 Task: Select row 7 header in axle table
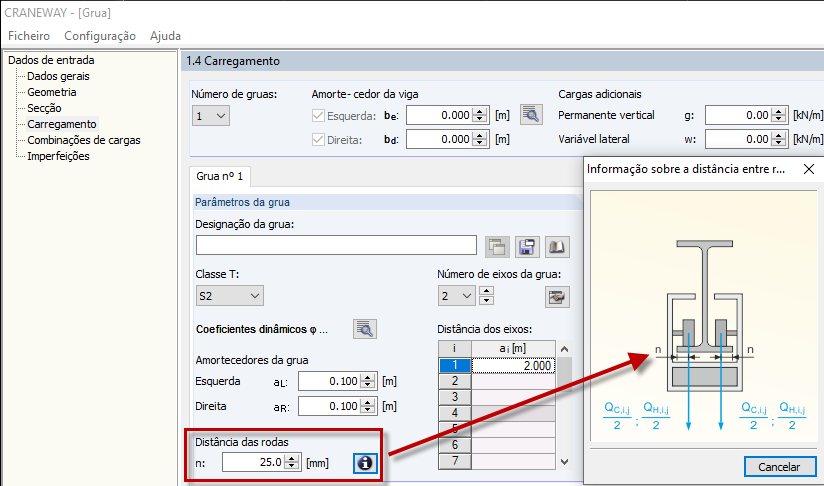click(x=455, y=461)
